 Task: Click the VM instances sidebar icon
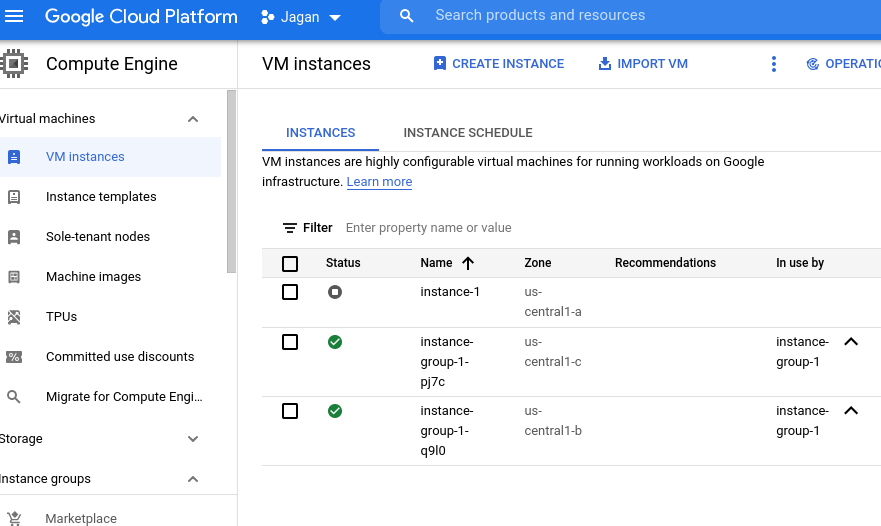click(14, 157)
